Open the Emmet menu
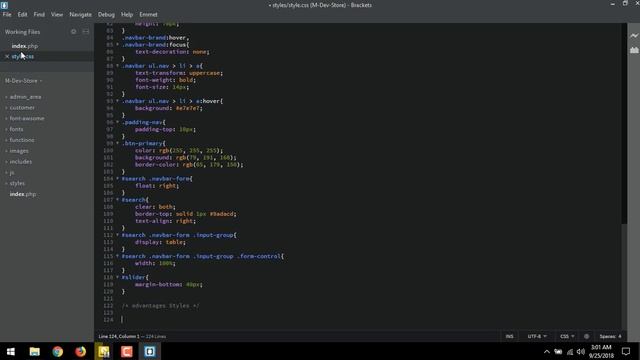640x360 pixels. pyautogui.click(x=148, y=14)
